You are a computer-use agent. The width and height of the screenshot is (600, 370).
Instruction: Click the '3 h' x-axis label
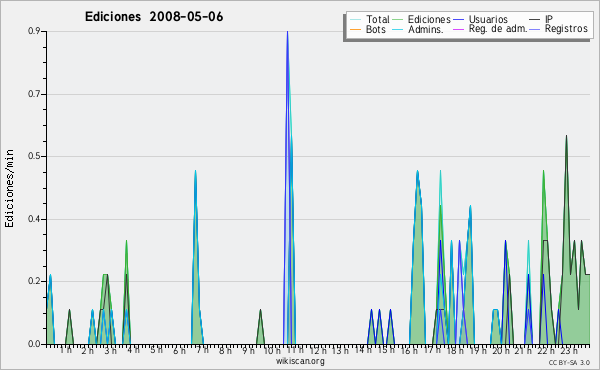pos(111,350)
